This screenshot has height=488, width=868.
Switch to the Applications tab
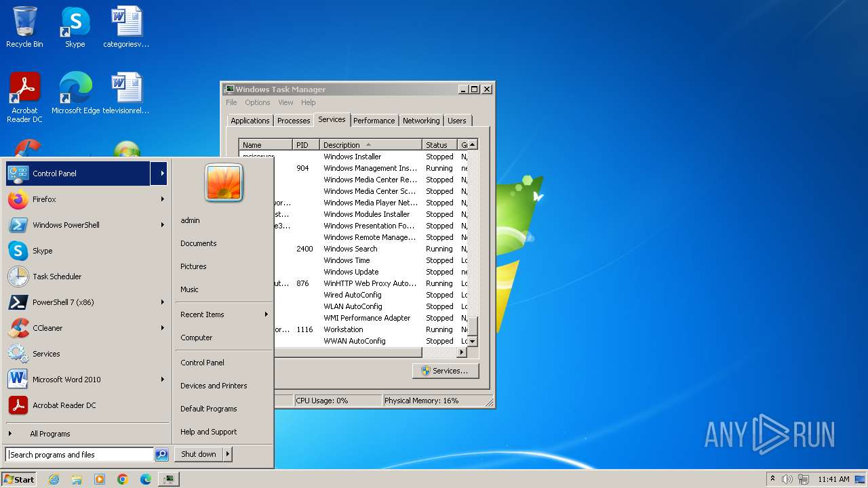(250, 121)
